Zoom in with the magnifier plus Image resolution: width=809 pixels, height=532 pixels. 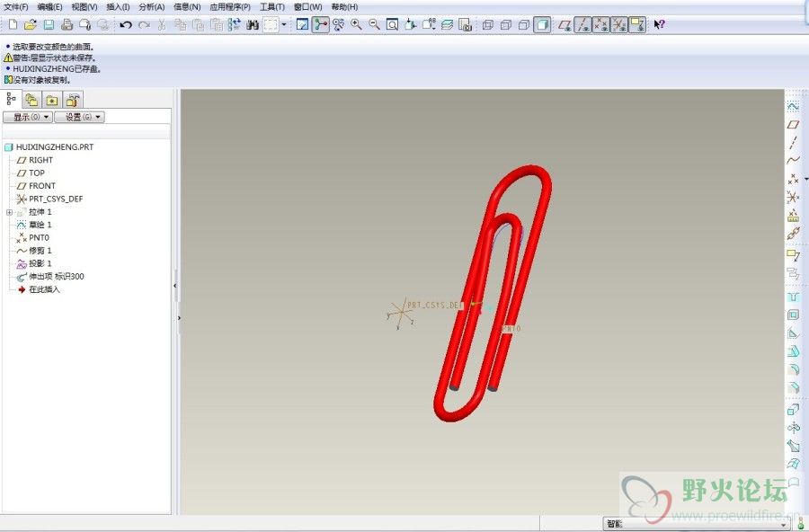pos(356,24)
